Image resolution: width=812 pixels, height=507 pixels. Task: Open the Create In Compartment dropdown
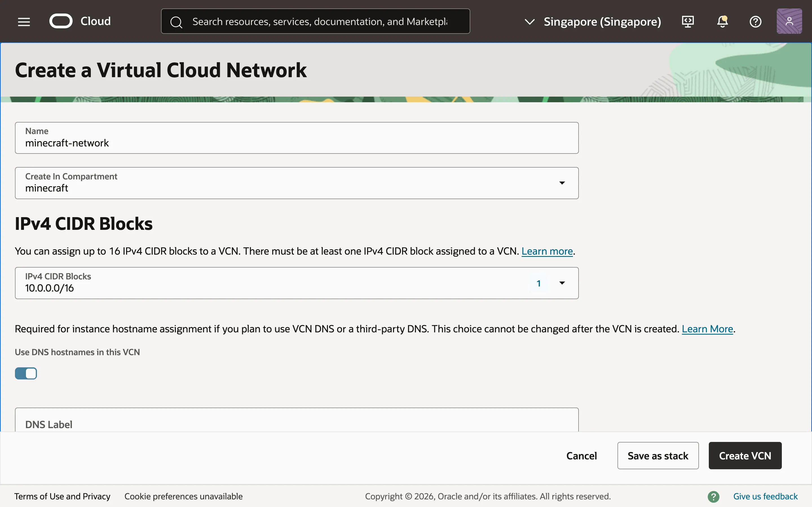(562, 183)
